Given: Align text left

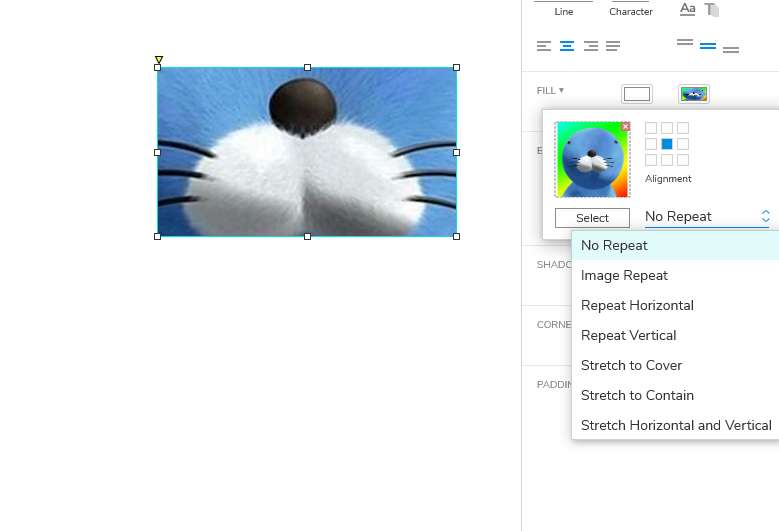Looking at the screenshot, I should (544, 46).
